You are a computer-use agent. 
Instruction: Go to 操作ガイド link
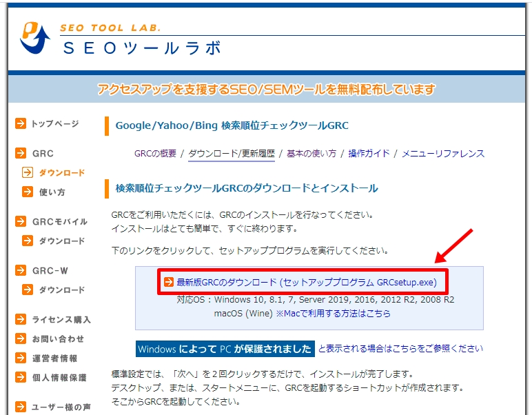[369, 154]
